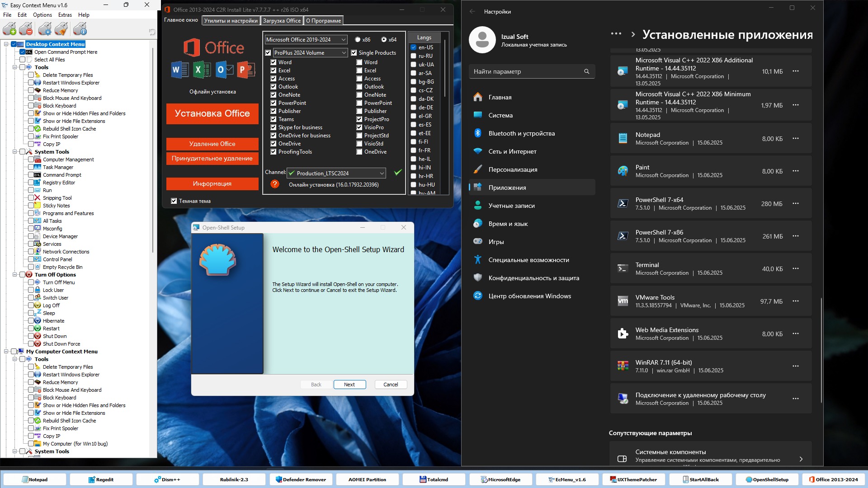Open Персонализация in Settings sidebar
The image size is (868, 488).
pyautogui.click(x=532, y=169)
